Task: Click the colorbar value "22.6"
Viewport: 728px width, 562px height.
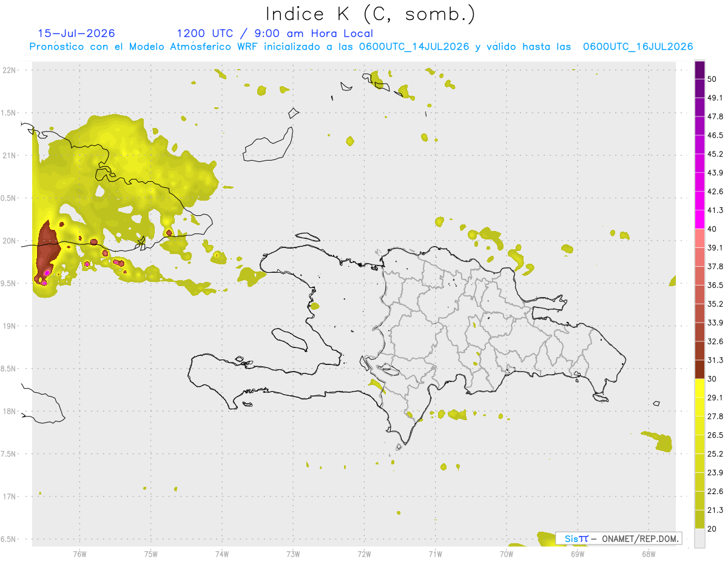Action: tap(715, 491)
